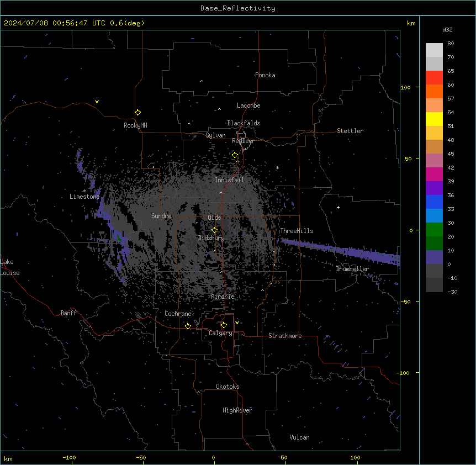Screen dimensions: 476x465
Task: Click the Vulcan label
Action: [x=300, y=437]
